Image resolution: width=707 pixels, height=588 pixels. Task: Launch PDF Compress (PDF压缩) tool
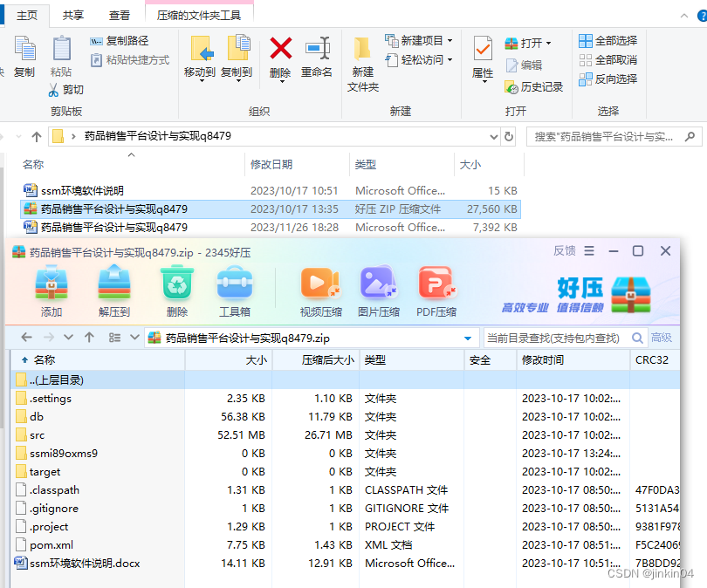click(x=436, y=283)
